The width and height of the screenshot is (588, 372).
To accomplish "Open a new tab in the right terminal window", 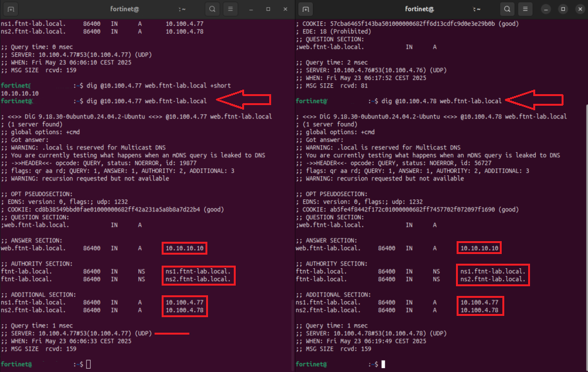I will (306, 9).
